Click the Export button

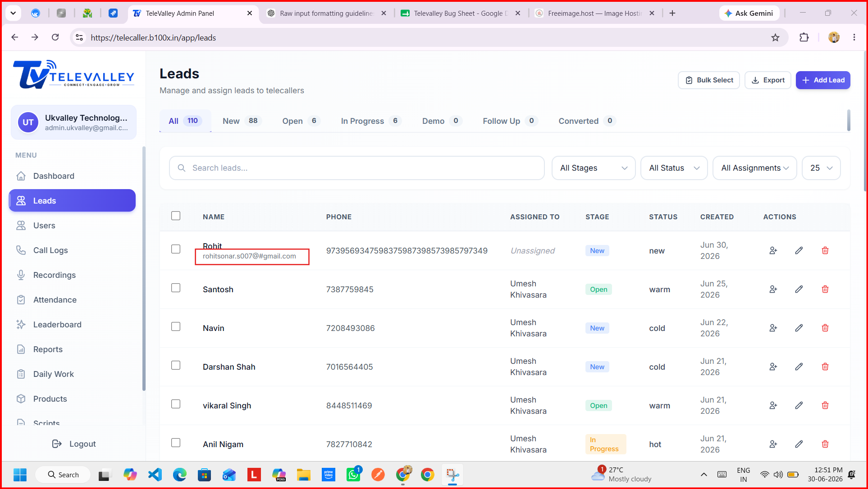pos(767,80)
